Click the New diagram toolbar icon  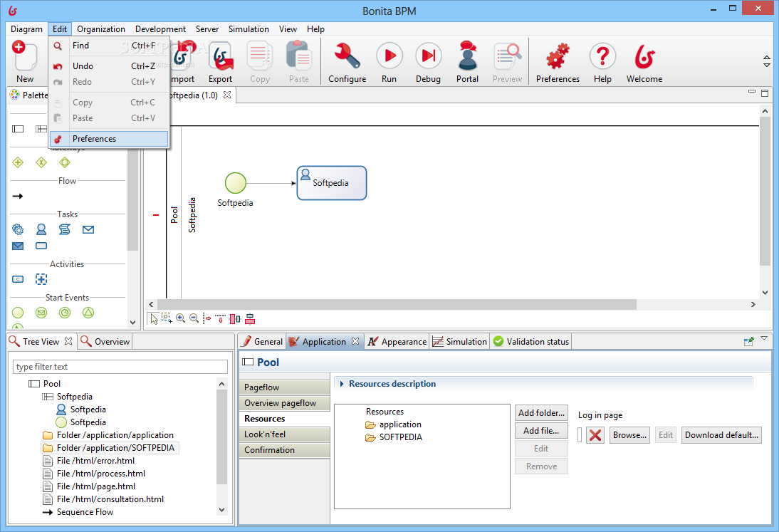pos(24,61)
